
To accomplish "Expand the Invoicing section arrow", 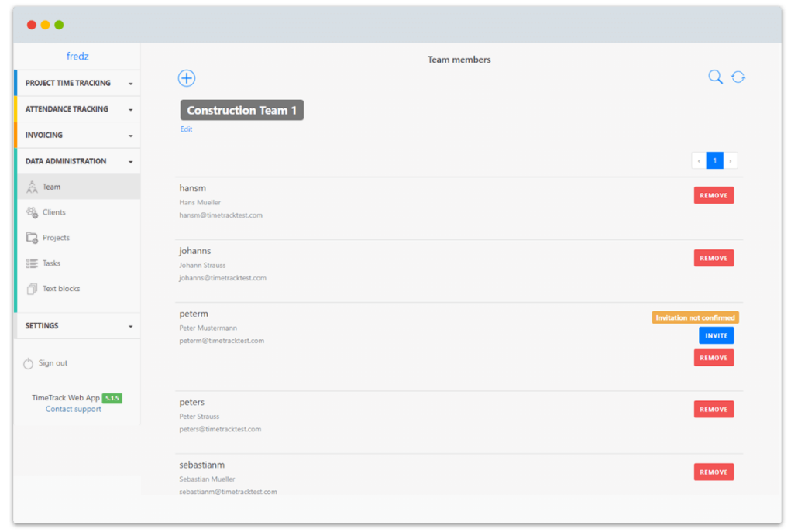I will [130, 136].
